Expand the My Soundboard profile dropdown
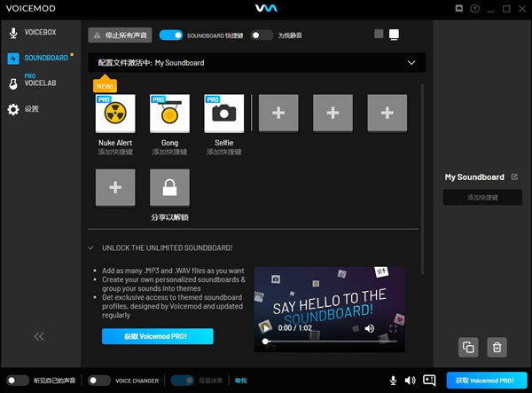The width and height of the screenshot is (532, 393). (411, 63)
